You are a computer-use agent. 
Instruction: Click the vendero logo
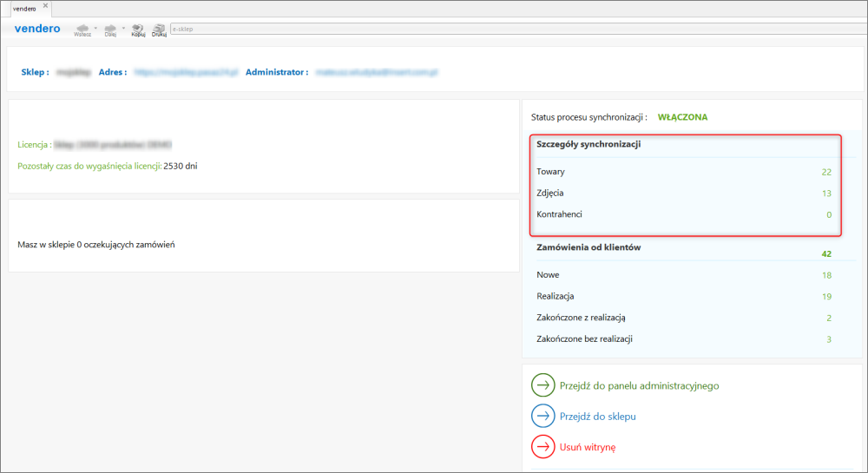pos(37,29)
